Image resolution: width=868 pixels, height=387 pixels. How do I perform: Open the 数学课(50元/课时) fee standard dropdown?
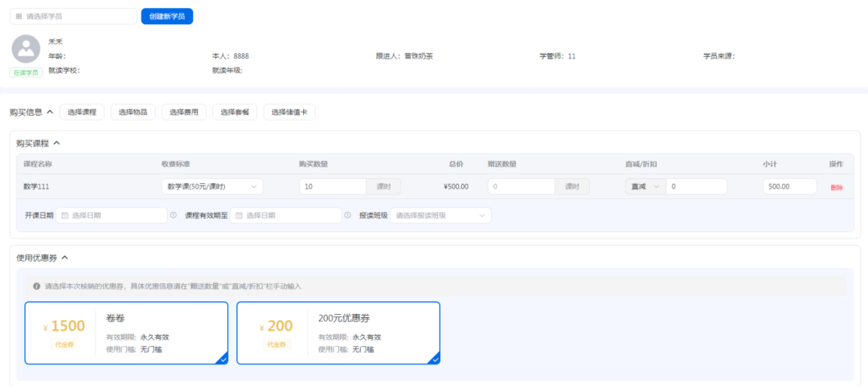pos(212,186)
